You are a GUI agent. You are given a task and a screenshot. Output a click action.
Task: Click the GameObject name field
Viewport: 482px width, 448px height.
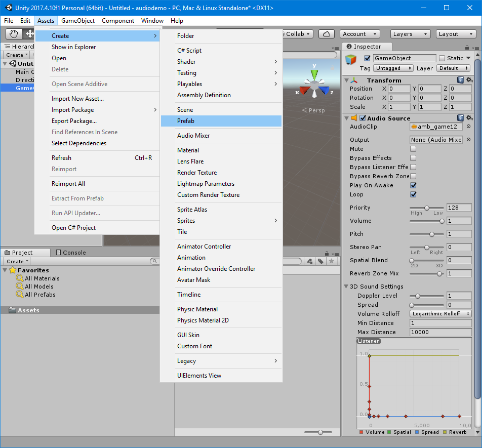click(404, 58)
